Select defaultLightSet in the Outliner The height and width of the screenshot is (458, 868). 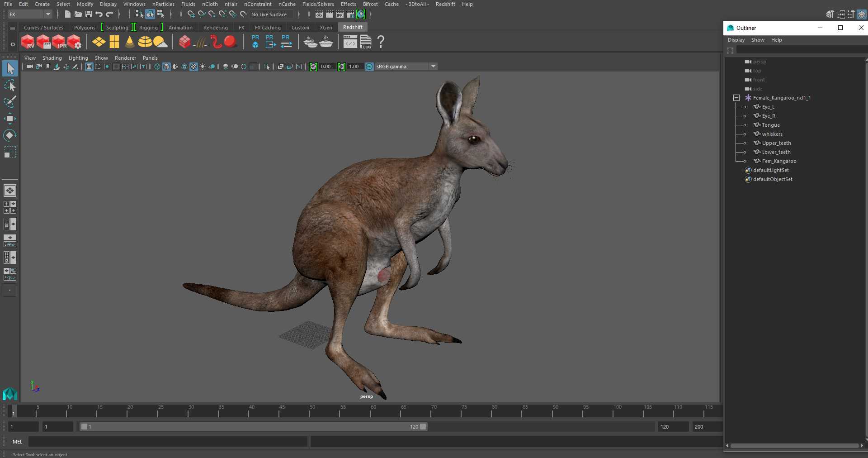point(771,170)
